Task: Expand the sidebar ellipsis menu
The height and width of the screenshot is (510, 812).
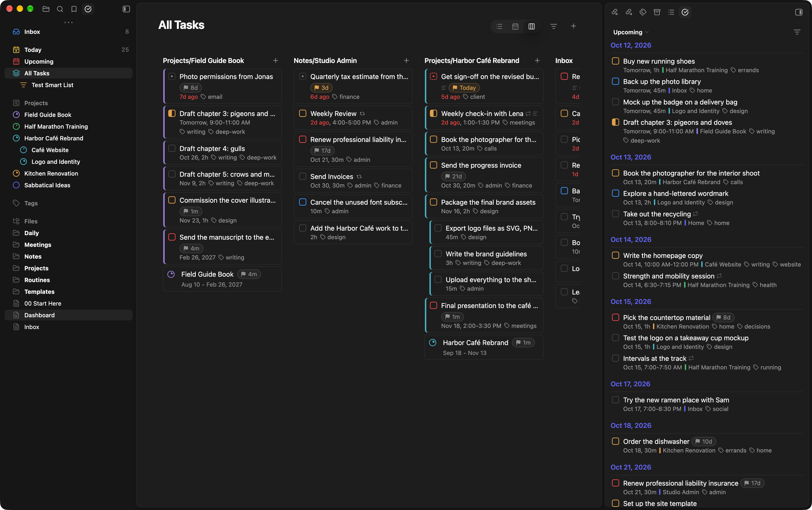Action: click(68, 23)
